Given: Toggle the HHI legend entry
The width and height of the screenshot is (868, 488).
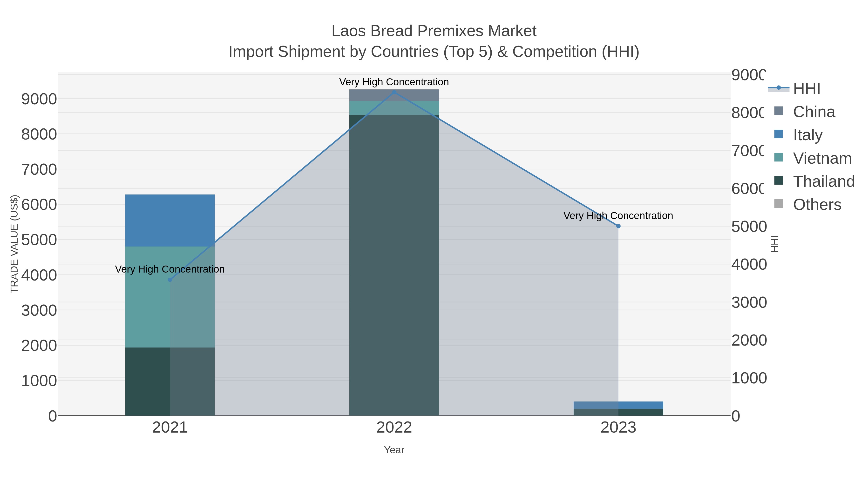Looking at the screenshot, I should click(794, 89).
